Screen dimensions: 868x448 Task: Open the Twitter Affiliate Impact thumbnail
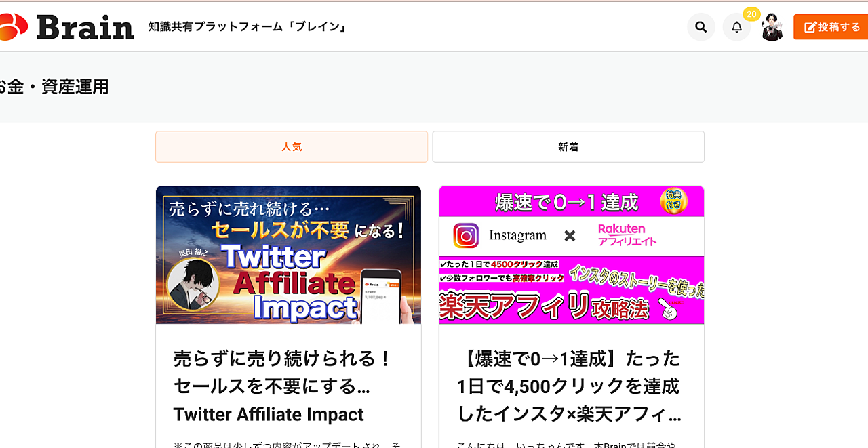point(288,255)
